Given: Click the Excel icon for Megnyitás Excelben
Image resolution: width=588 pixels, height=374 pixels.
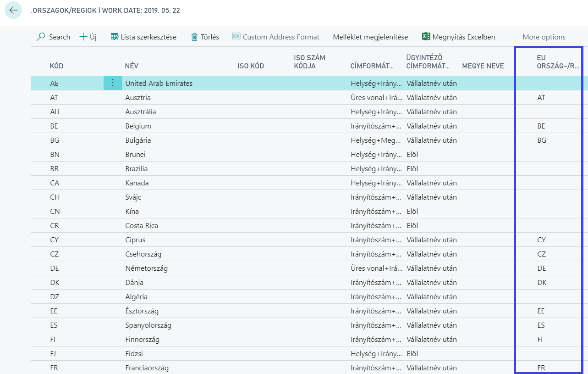Looking at the screenshot, I should pos(426,37).
